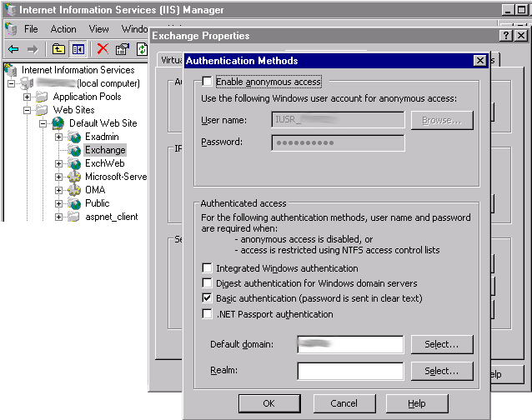The height and width of the screenshot is (420, 532).
Task: Click the Public virtual directory icon
Action: pyautogui.click(x=74, y=203)
